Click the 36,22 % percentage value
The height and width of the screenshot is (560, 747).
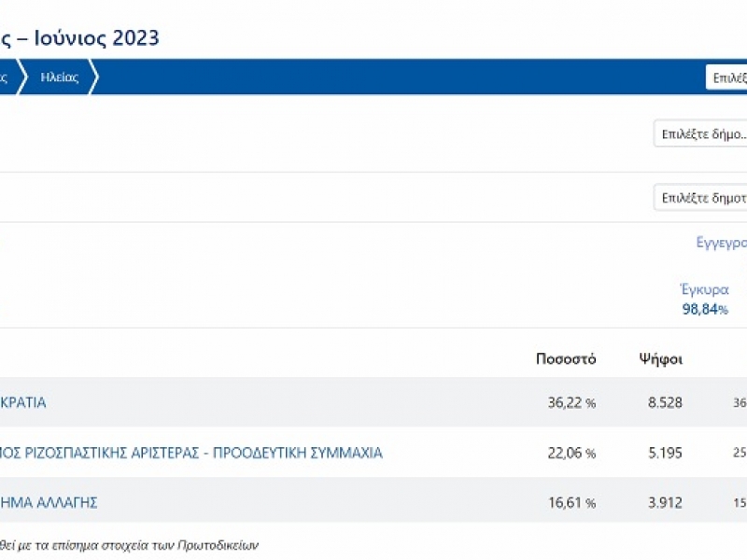point(571,403)
